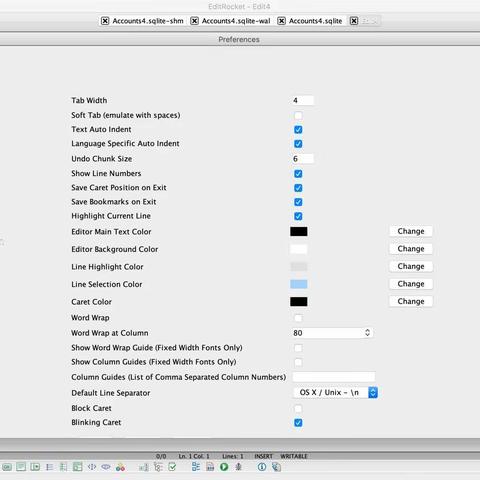Click the green grid layout toolbar icon

point(77,467)
